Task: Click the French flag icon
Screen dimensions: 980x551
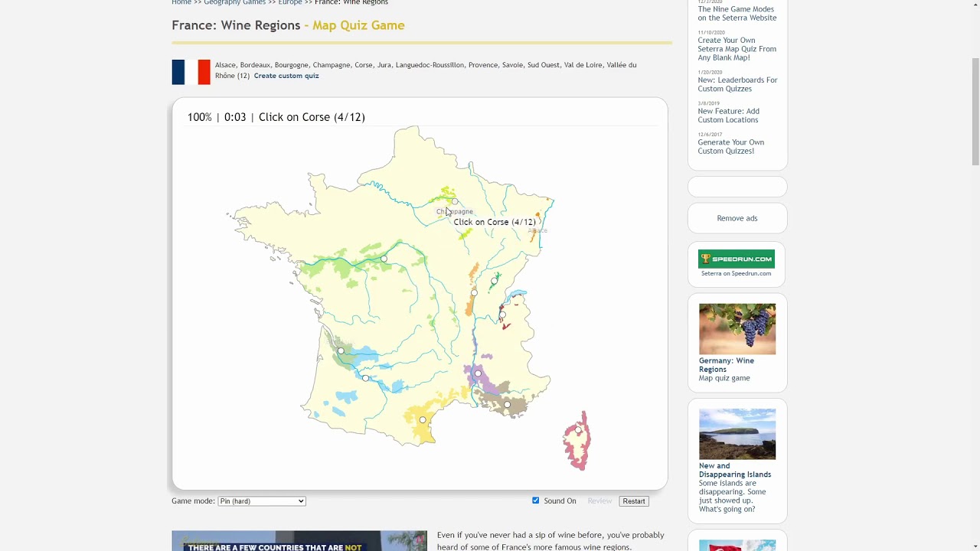Action: pos(191,72)
